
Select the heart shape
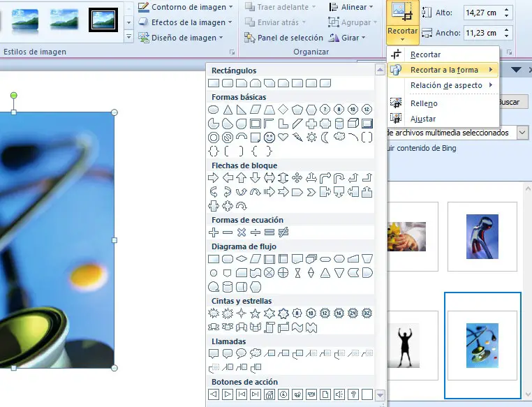[283, 137]
